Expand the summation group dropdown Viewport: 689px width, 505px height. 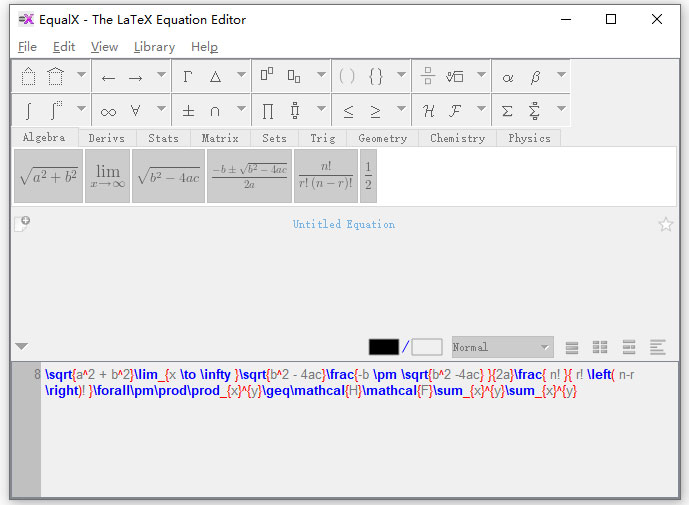tap(561, 108)
